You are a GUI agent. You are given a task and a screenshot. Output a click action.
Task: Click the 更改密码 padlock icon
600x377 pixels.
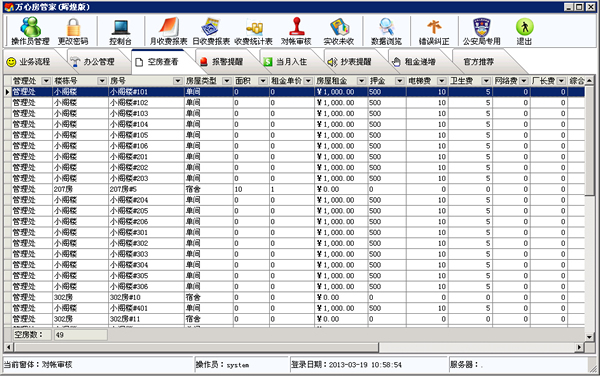(x=73, y=31)
